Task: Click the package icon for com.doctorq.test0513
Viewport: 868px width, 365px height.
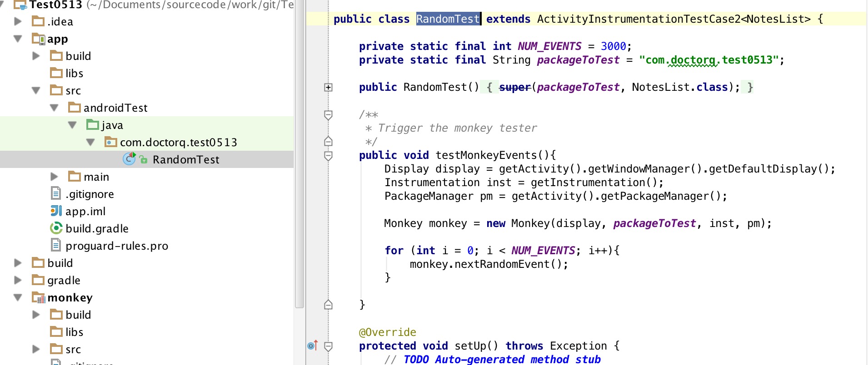Action: [x=111, y=142]
